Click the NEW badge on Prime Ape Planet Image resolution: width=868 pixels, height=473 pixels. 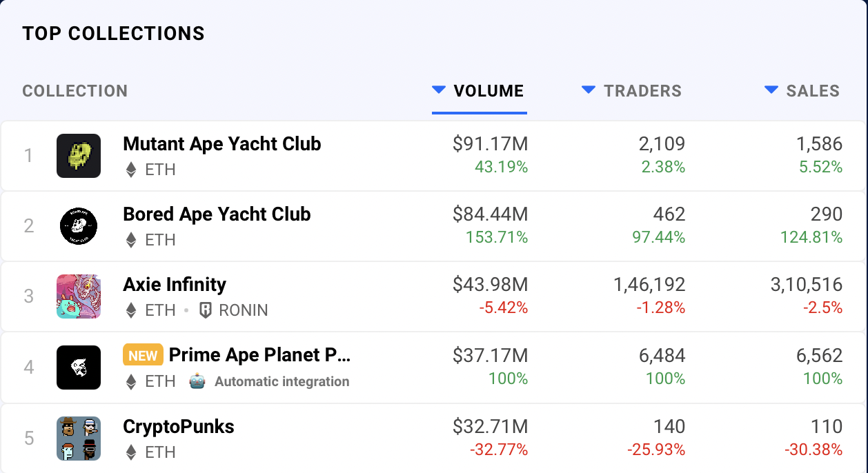click(143, 355)
